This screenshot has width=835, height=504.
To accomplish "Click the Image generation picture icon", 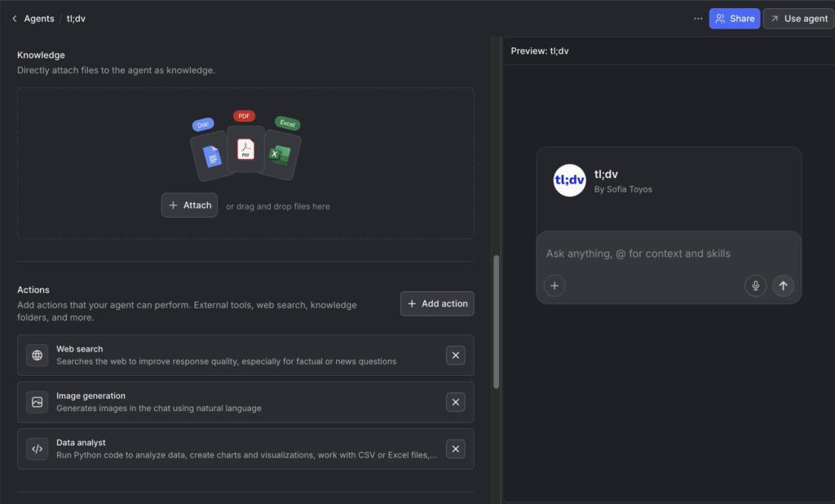I will (x=38, y=402).
